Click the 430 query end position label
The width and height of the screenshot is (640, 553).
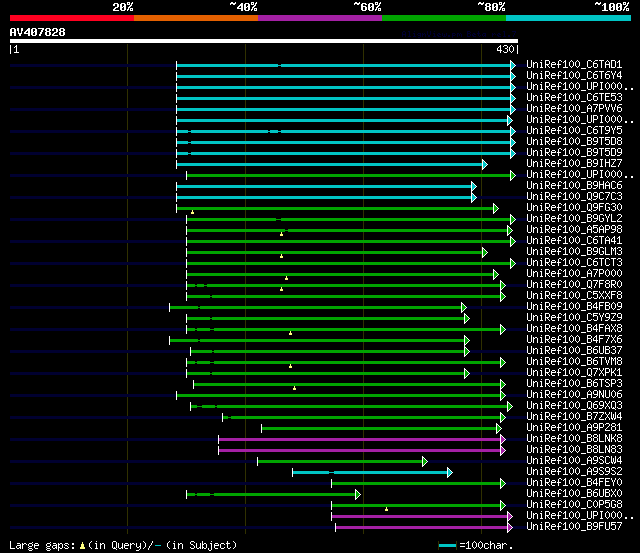coord(505,49)
